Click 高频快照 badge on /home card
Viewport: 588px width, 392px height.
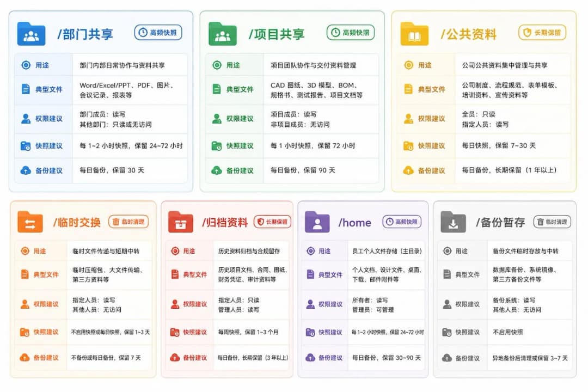[x=402, y=222]
